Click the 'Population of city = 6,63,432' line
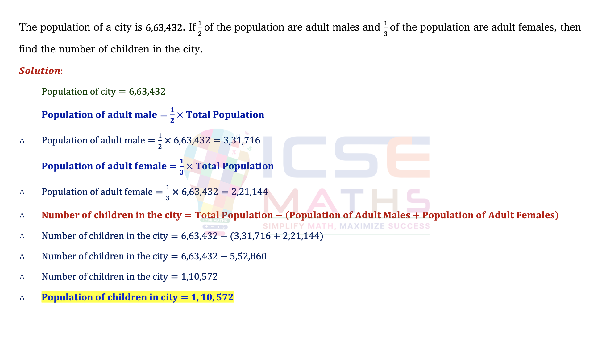 pos(104,92)
